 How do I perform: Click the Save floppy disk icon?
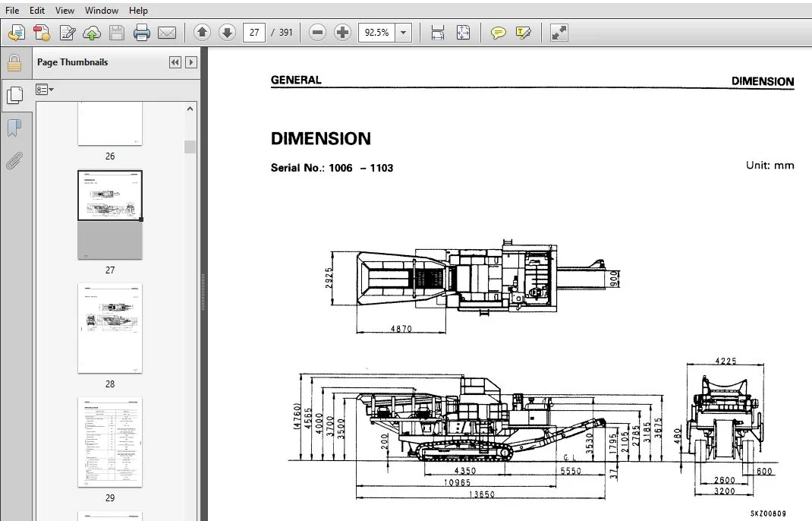117,33
